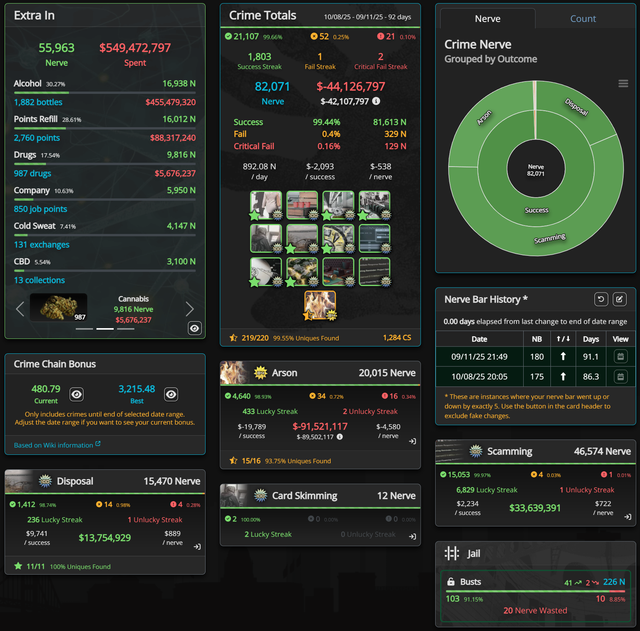Select the crime tile showing red buckets
This screenshot has height=631, width=640.
[x=302, y=205]
